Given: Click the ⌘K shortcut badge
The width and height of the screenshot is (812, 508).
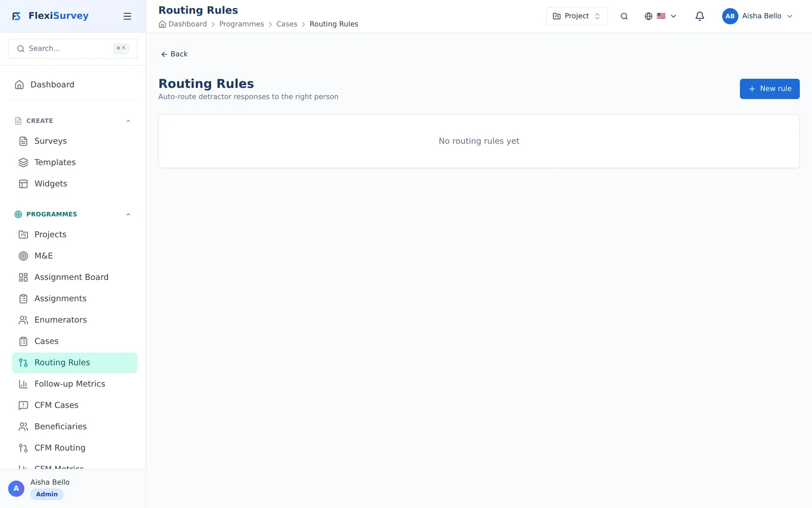Looking at the screenshot, I should (x=121, y=49).
